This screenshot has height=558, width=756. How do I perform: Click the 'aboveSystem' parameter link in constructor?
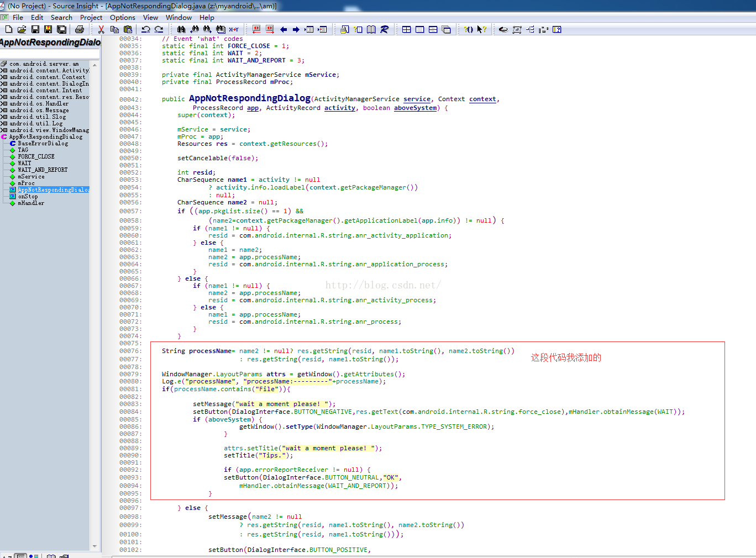(415, 108)
